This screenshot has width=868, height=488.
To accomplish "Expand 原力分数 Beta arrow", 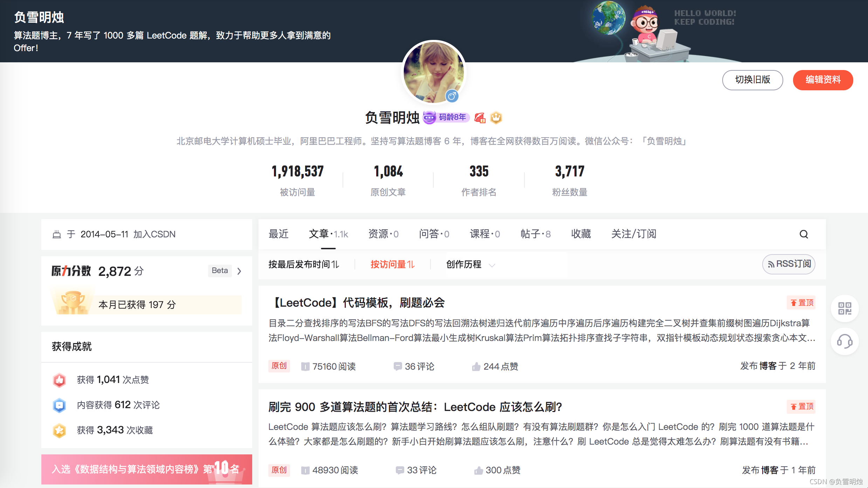I will click(239, 271).
